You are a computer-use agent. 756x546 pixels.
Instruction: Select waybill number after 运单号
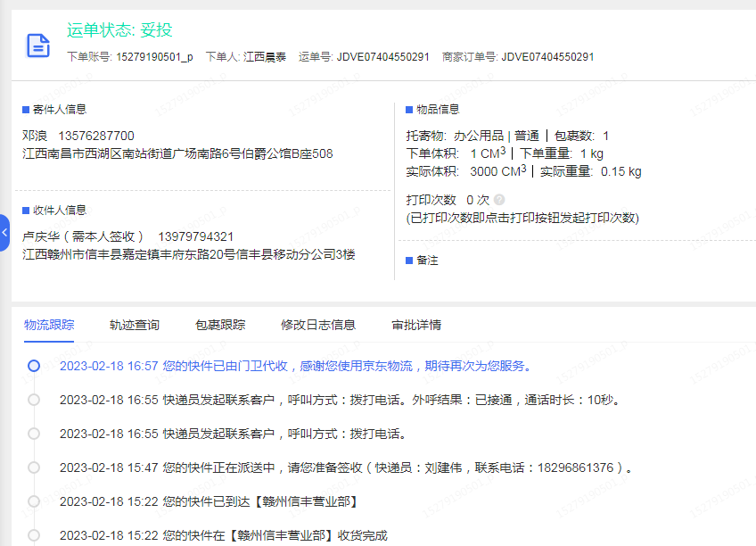382,57
